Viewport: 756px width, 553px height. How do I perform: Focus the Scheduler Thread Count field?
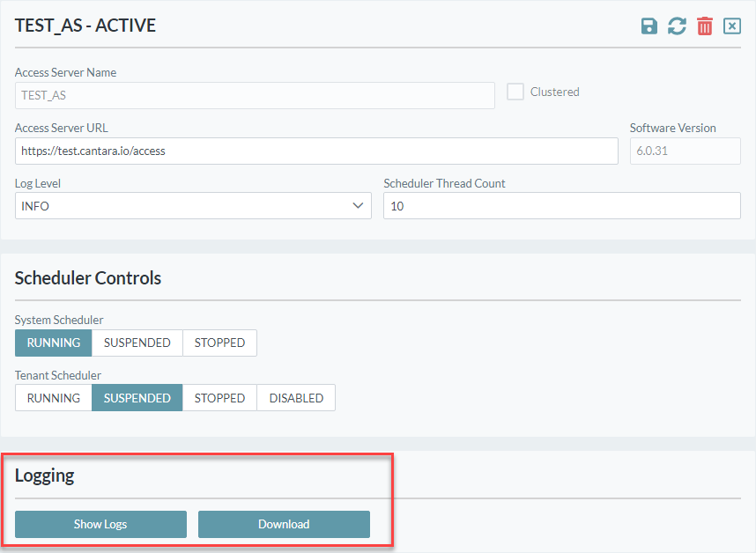pyautogui.click(x=561, y=206)
